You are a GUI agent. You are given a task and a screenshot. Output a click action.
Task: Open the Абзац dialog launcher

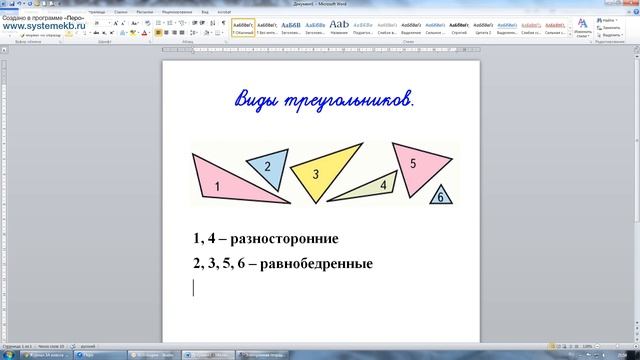(x=226, y=42)
